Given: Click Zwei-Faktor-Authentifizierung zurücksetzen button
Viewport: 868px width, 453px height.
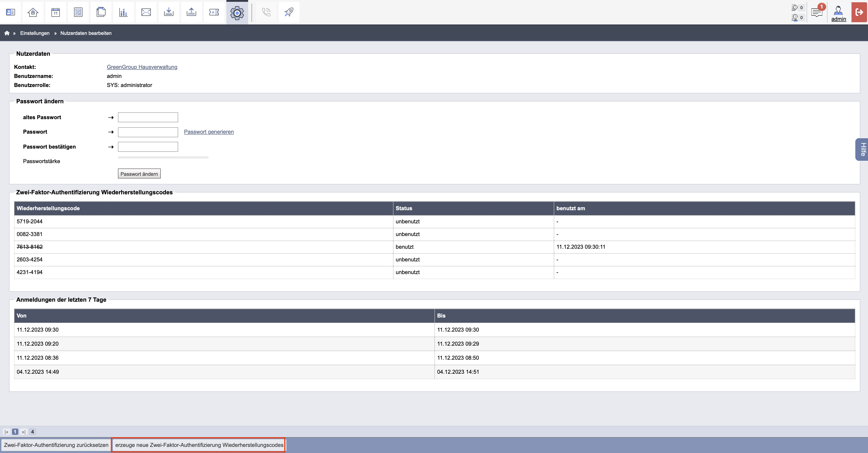Looking at the screenshot, I should click(56, 445).
